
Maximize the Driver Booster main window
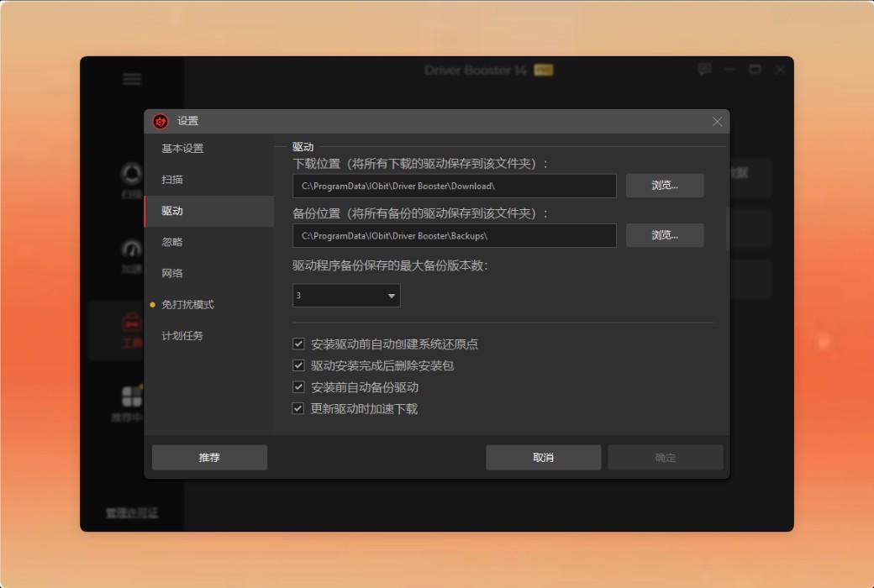(x=756, y=70)
